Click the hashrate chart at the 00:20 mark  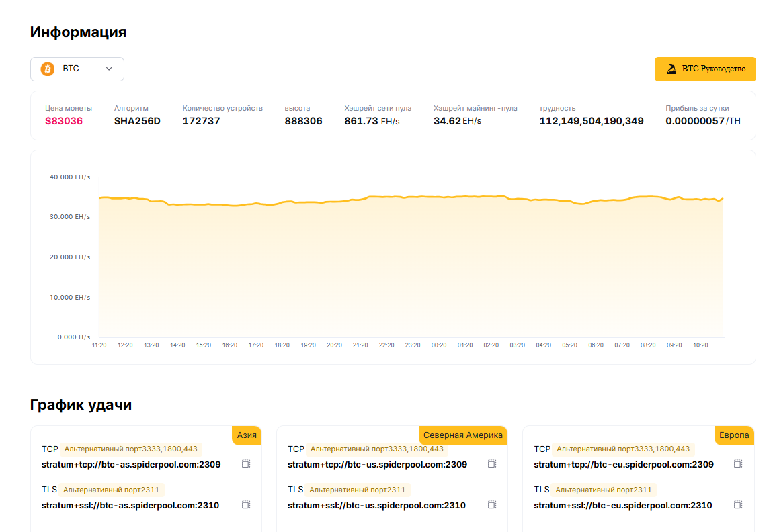[x=439, y=269]
